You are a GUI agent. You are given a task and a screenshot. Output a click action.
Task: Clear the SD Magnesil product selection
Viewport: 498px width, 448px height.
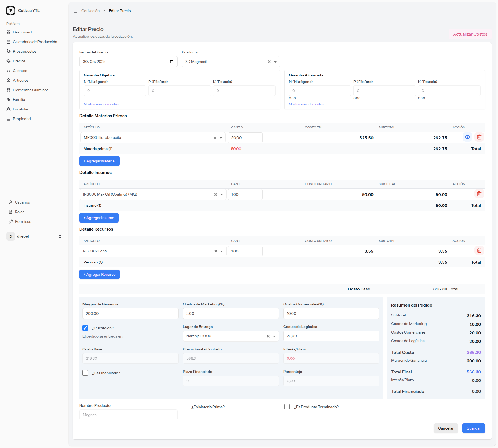click(x=269, y=62)
